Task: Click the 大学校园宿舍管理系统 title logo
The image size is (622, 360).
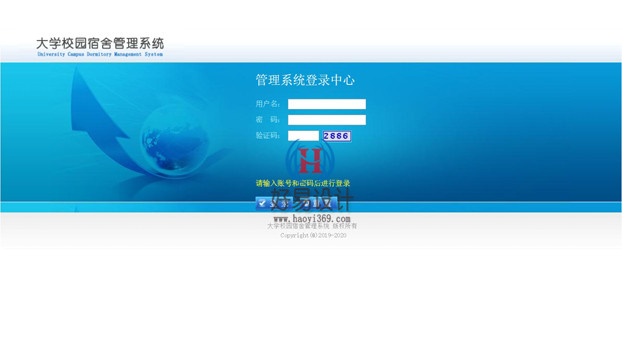Action: (x=100, y=43)
